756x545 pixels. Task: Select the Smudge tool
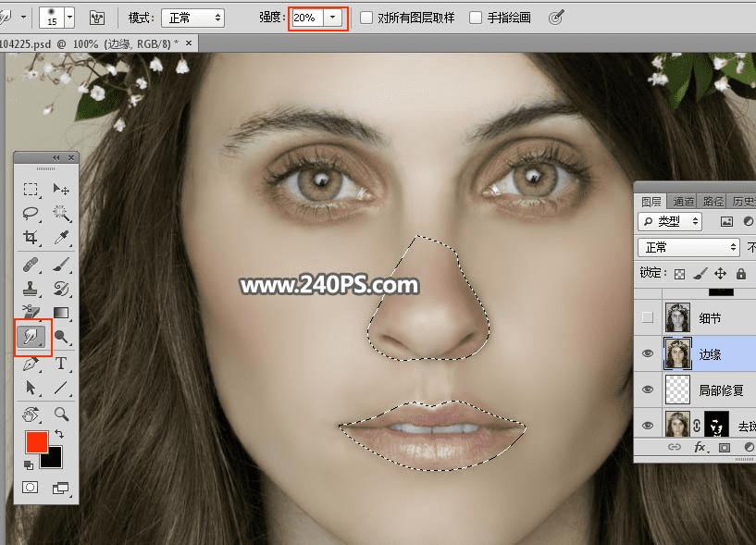pos(31,336)
